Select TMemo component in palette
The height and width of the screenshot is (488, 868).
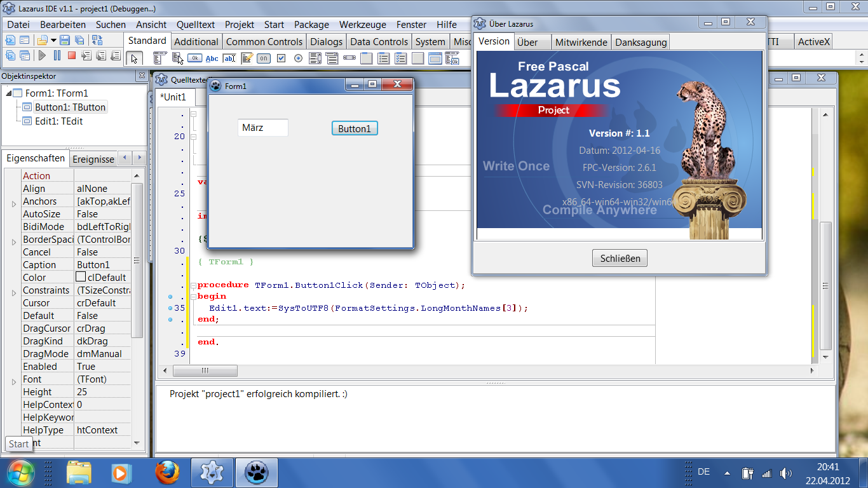(247, 58)
